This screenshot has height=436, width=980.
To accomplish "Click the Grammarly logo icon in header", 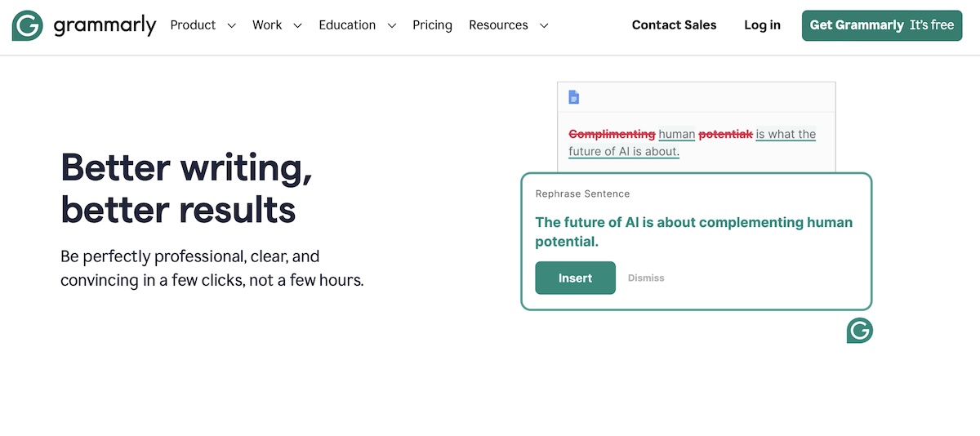I will pos(28,26).
